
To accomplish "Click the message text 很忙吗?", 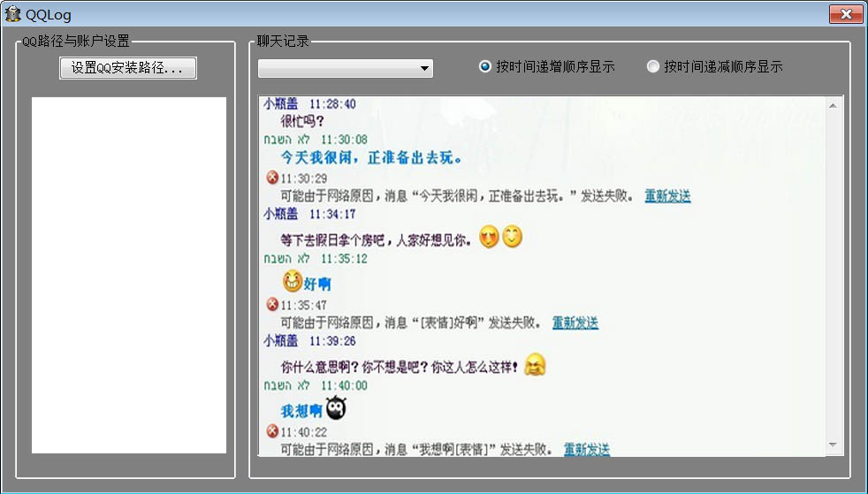I will pos(301,121).
